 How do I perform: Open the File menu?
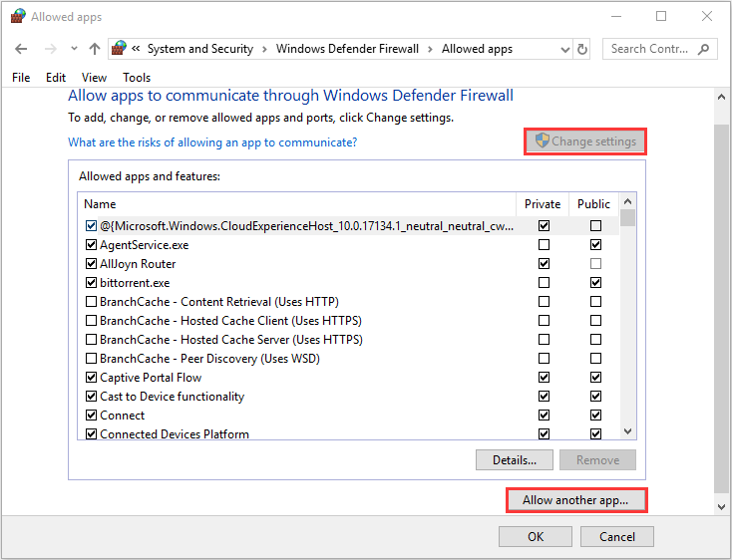click(21, 78)
